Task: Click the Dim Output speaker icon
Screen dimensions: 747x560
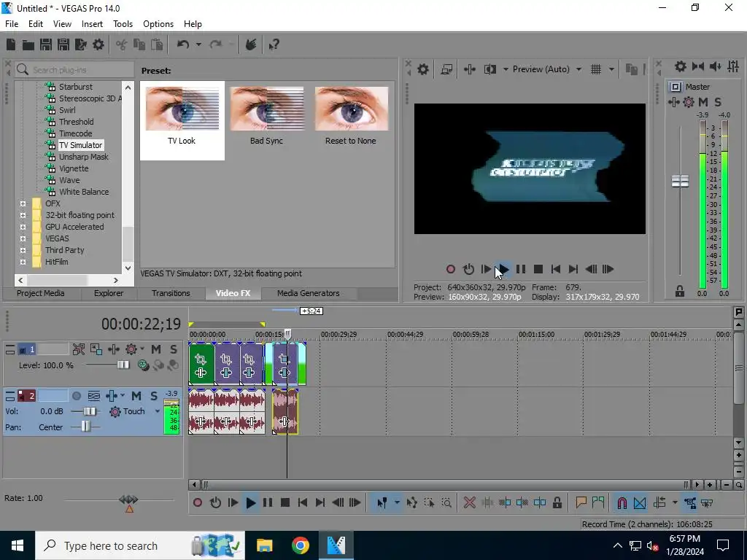Action: tap(715, 66)
